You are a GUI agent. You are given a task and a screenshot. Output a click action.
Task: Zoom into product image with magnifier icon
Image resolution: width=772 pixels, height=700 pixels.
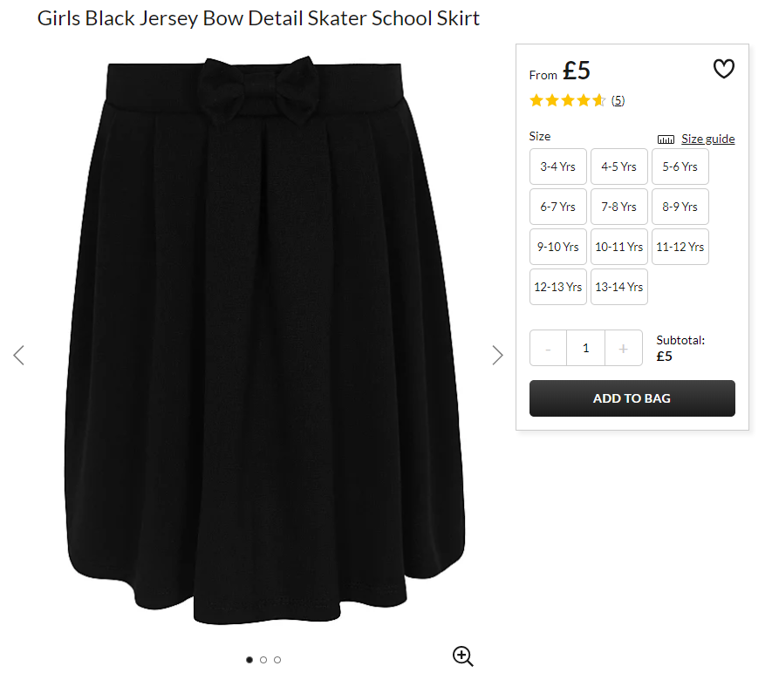463,656
